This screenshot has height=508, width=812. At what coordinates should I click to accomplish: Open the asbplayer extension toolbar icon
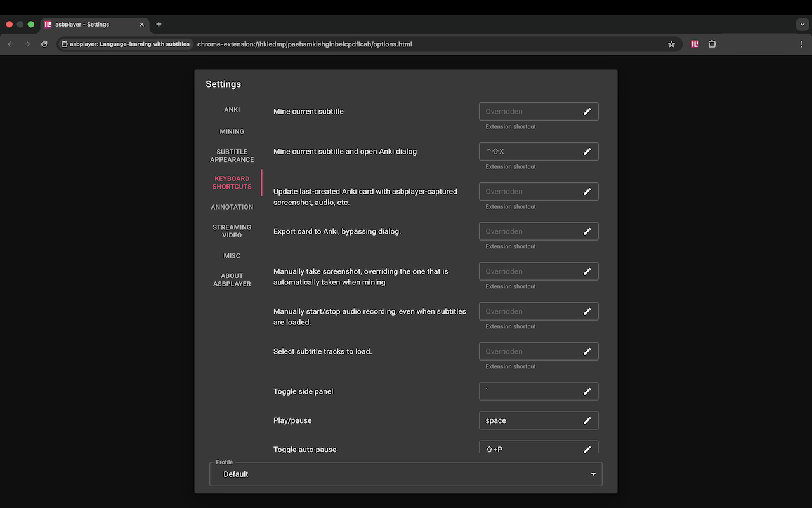pos(695,44)
